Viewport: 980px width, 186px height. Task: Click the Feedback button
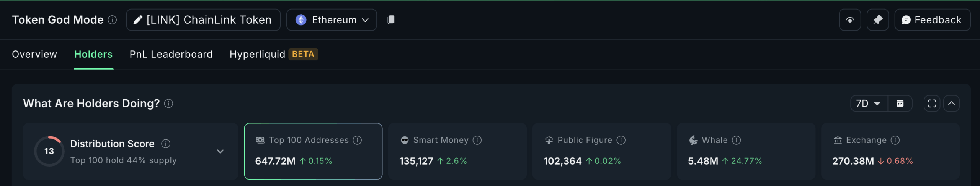(932, 20)
